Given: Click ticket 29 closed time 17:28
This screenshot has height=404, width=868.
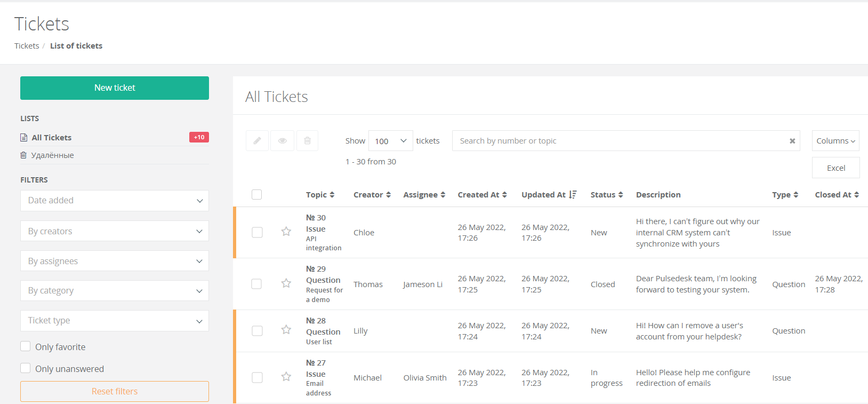Looking at the screenshot, I should coord(825,290).
